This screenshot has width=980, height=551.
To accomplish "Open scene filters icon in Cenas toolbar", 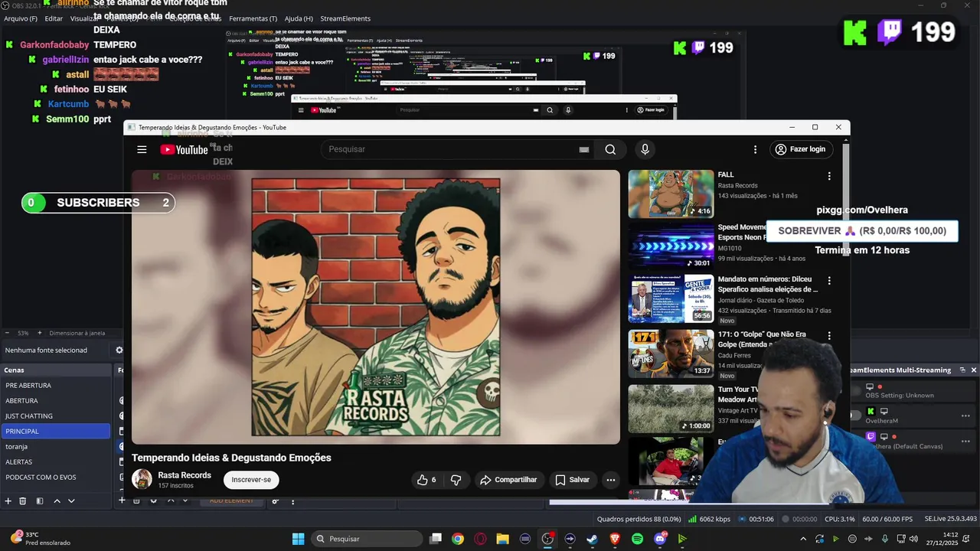I will 40,500.
